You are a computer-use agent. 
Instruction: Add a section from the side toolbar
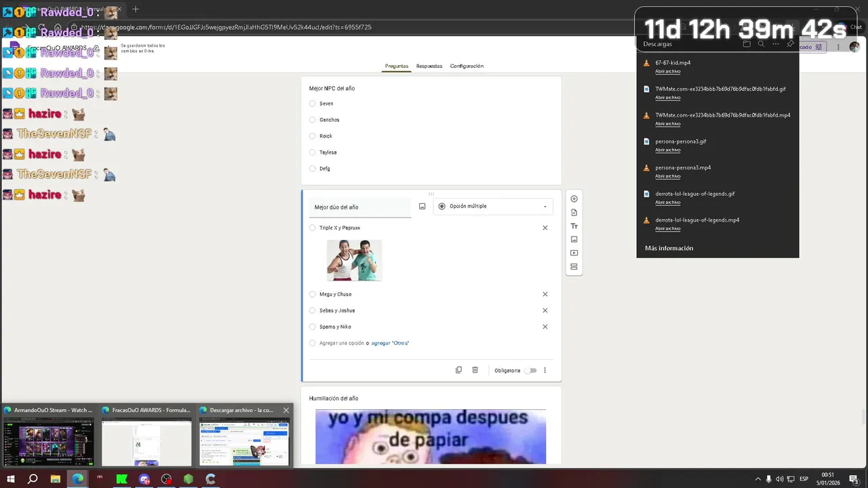click(574, 266)
